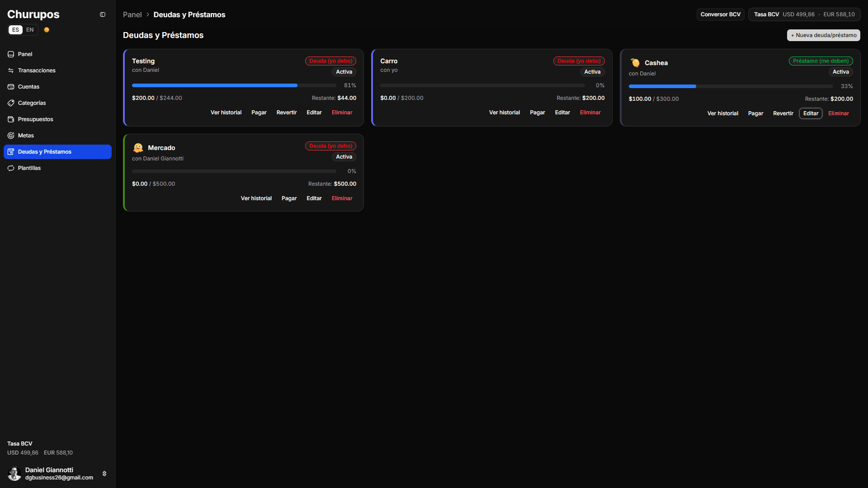Screen dimensions: 868x488
Task: Collapse the sidebar with the panel icon
Action: pos(103,14)
